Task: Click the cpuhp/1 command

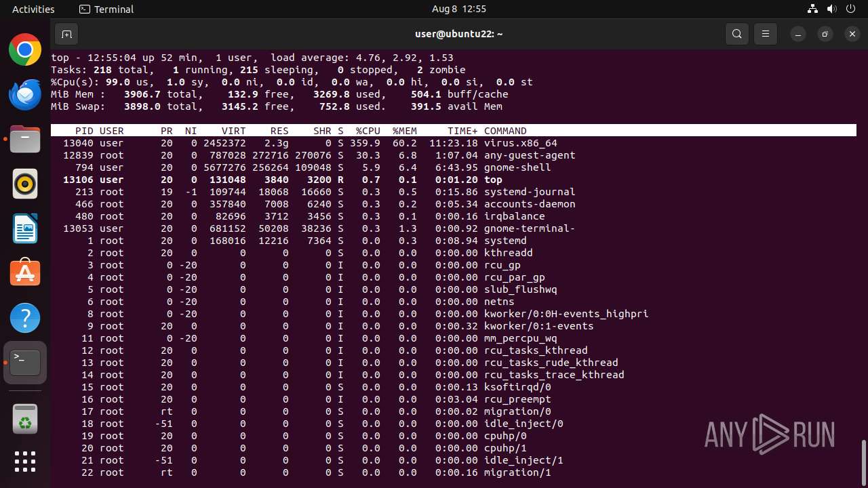Action: tap(505, 448)
